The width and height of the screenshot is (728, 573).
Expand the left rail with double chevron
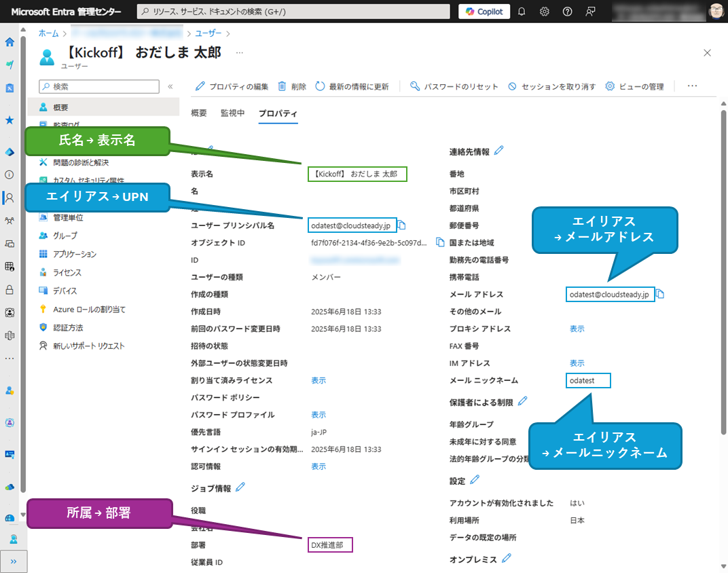click(x=14, y=561)
